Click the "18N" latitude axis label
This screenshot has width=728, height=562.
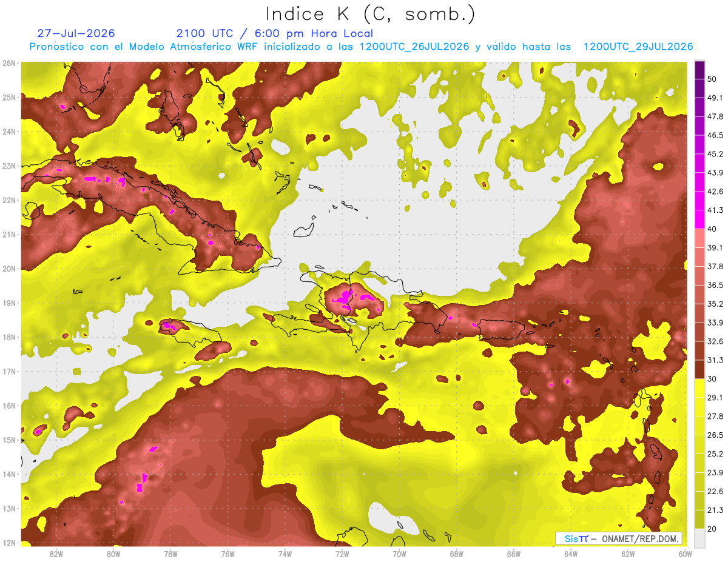point(9,337)
